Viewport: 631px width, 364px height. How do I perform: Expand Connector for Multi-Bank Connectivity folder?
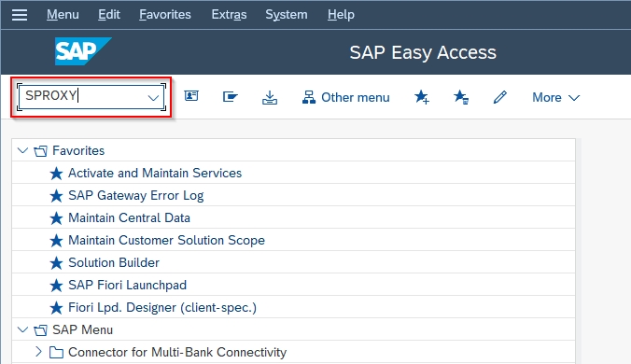(x=38, y=352)
